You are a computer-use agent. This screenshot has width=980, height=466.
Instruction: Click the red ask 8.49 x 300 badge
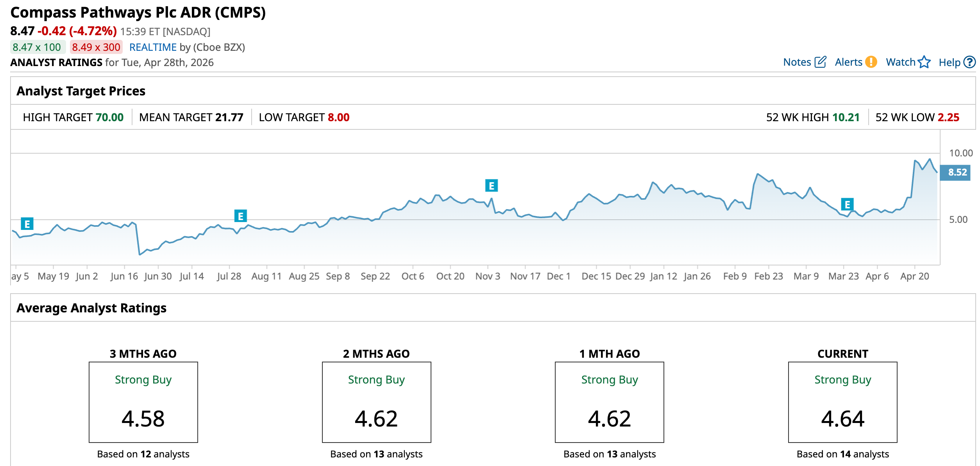pos(96,47)
